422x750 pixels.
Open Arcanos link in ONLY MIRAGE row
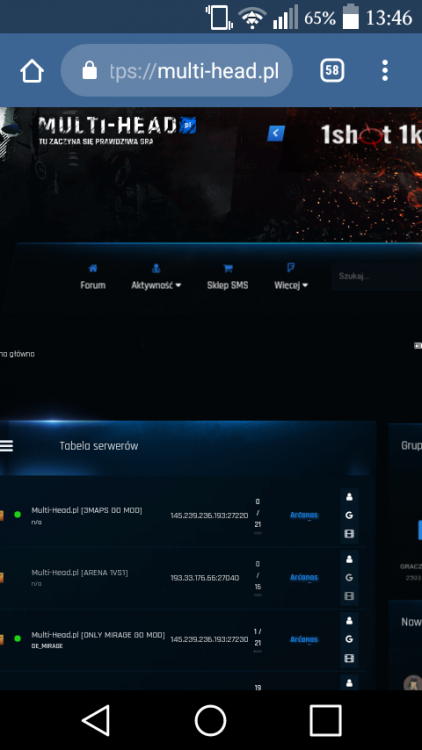[304, 640]
